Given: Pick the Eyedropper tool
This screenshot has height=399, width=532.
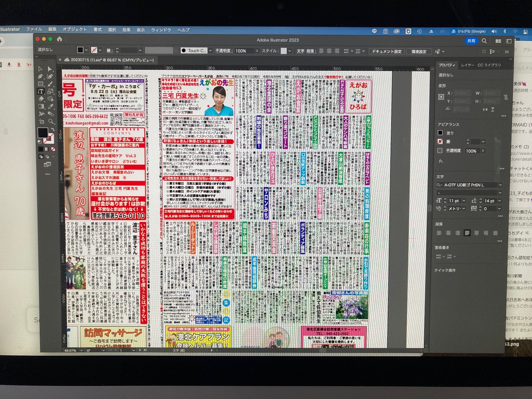Looking at the screenshot, I should [x=50, y=106].
